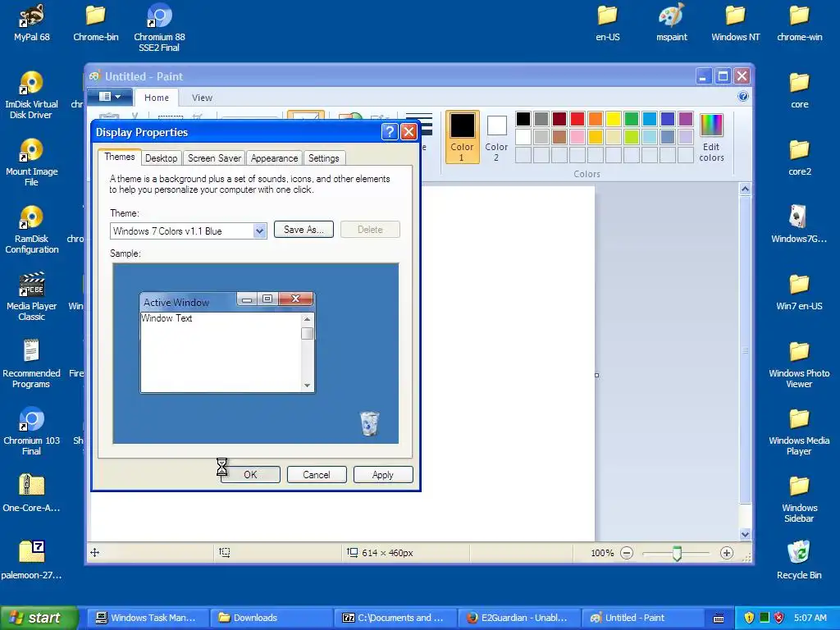Open Mount Image File shortcut
840x630 pixels.
click(32, 162)
